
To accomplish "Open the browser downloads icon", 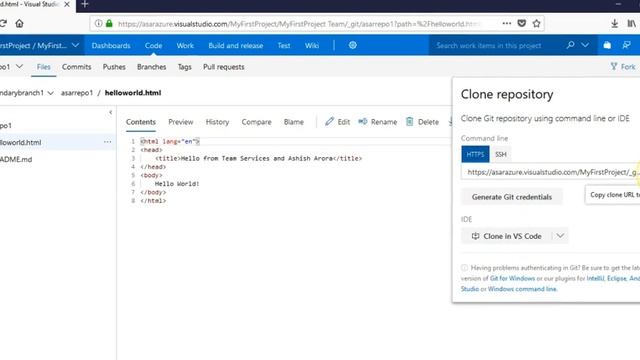I will (x=614, y=24).
